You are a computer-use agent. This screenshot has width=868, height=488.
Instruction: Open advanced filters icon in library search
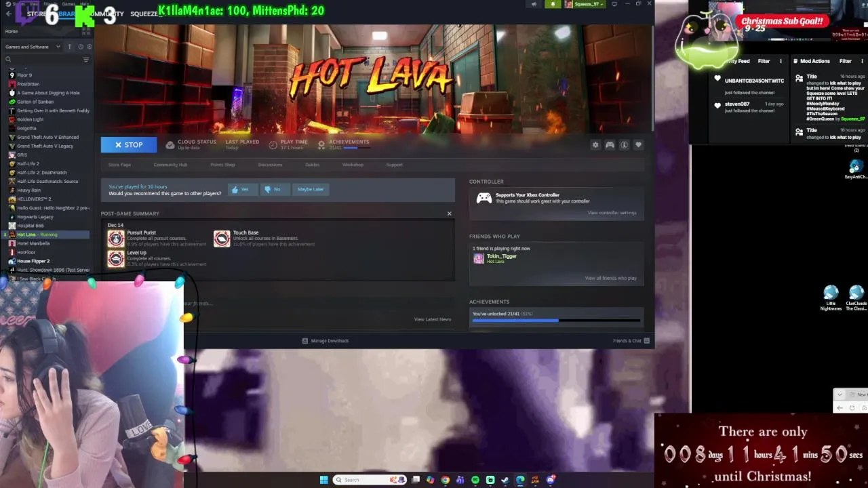point(86,60)
